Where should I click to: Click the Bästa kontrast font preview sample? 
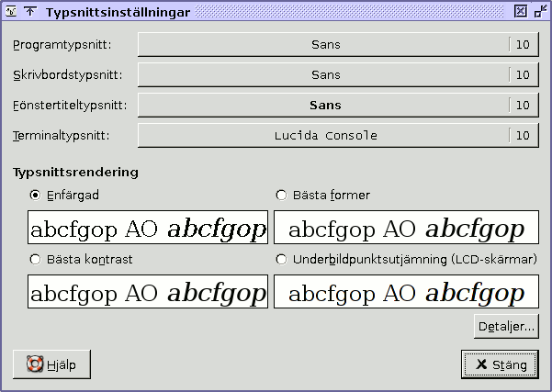click(x=148, y=292)
